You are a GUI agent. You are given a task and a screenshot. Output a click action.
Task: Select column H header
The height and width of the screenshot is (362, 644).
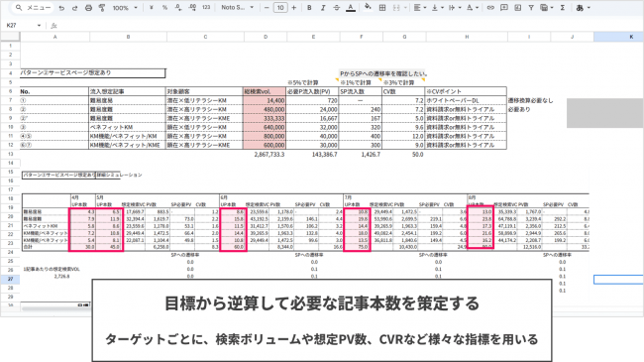click(467, 37)
